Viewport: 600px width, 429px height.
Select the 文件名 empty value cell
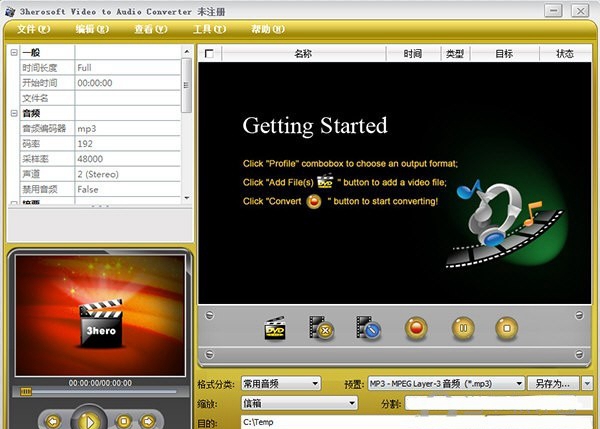click(x=127, y=98)
